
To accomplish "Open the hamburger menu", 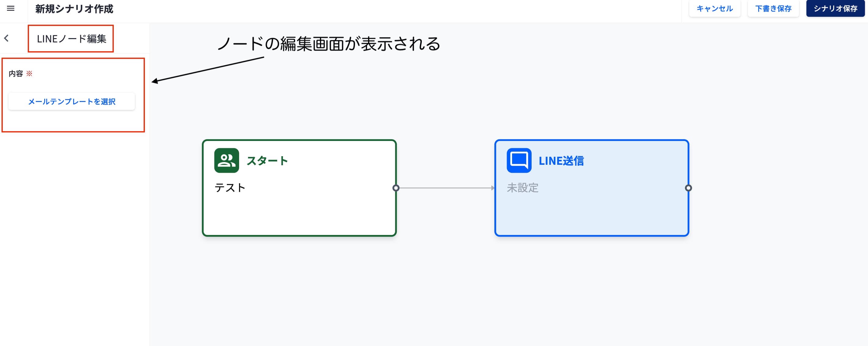I will (11, 9).
